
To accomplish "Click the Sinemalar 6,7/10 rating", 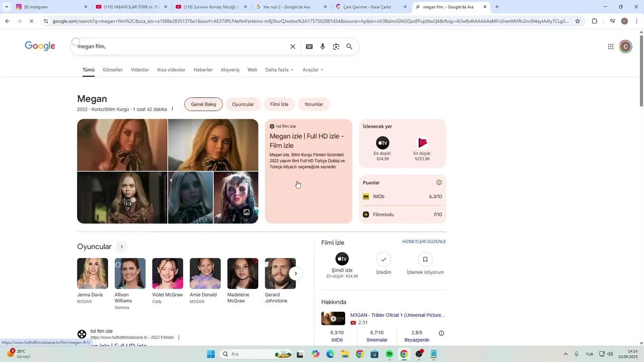I will (377, 336).
